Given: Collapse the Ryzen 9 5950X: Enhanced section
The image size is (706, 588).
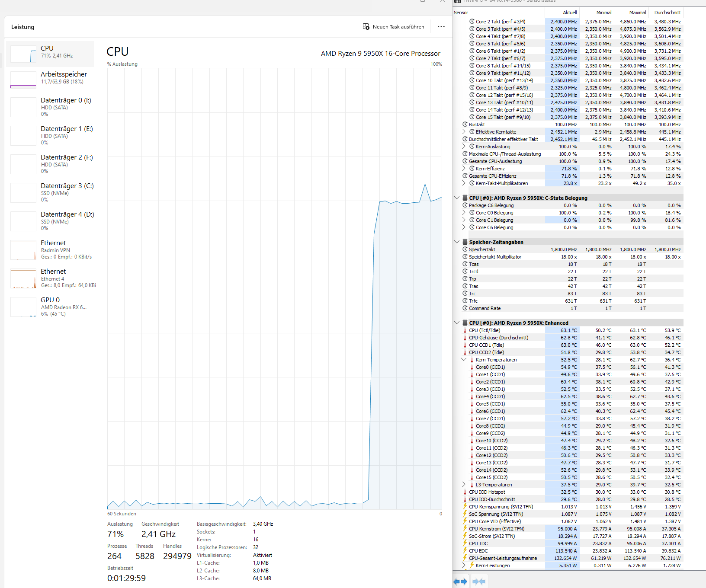Looking at the screenshot, I should [x=457, y=323].
